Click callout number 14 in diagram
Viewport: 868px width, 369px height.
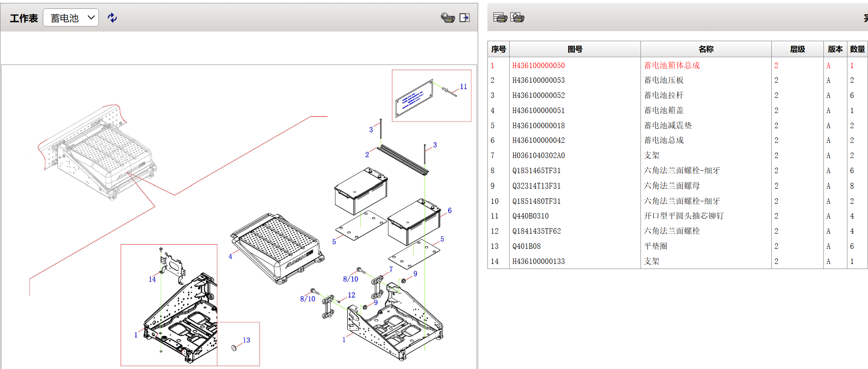point(152,279)
